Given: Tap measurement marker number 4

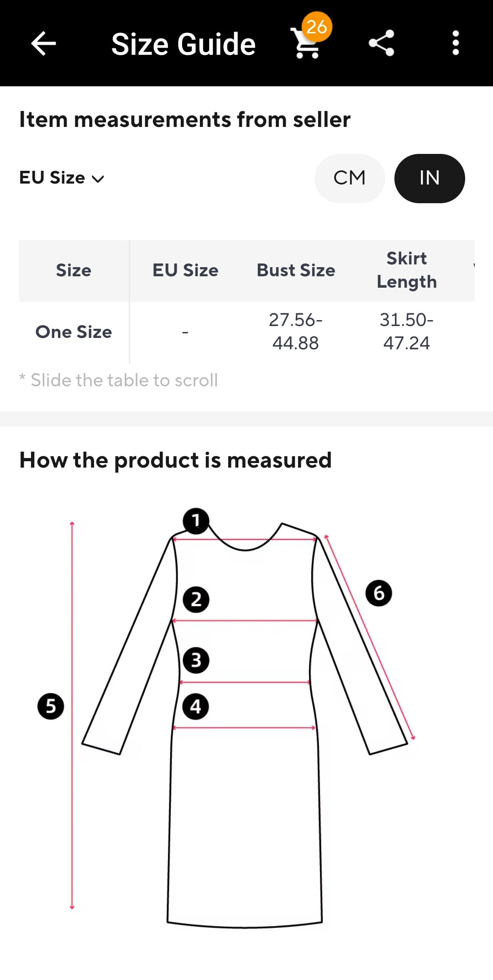Looking at the screenshot, I should [196, 706].
